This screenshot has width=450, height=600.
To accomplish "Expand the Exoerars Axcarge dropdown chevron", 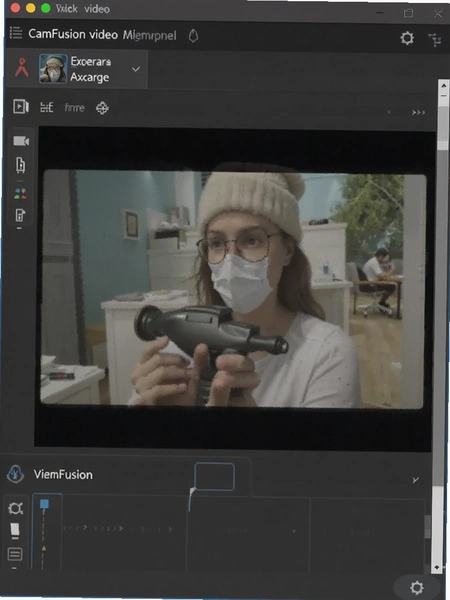I will [136, 69].
